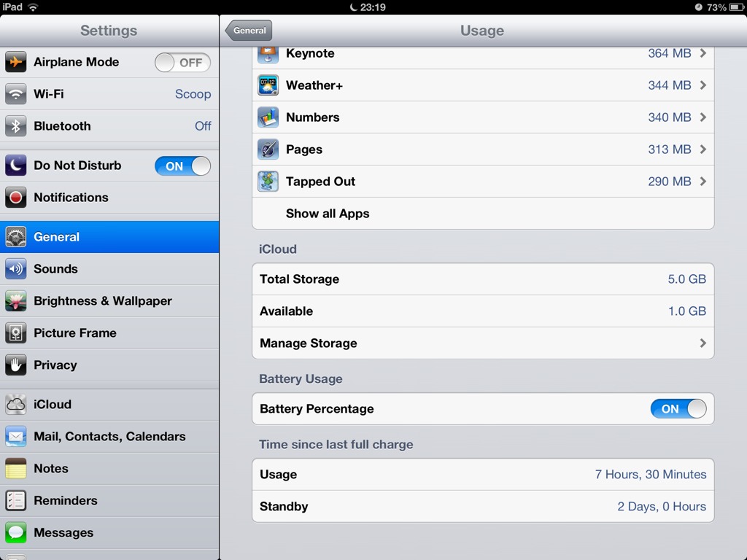Tap the Settings title in sidebar header
The image size is (747, 560).
109,31
